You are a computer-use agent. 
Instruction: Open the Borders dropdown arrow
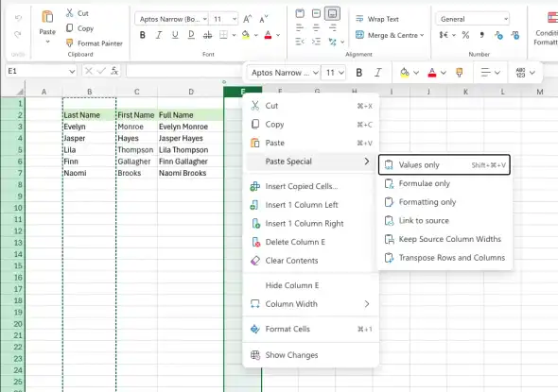click(234, 35)
